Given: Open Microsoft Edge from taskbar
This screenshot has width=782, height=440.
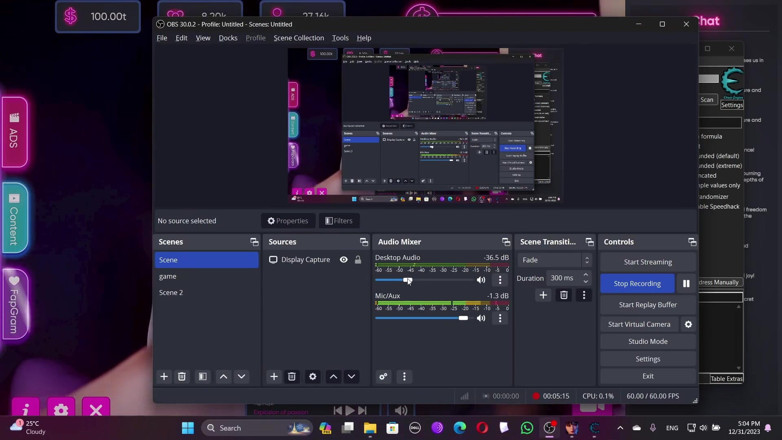Looking at the screenshot, I should (x=459, y=428).
